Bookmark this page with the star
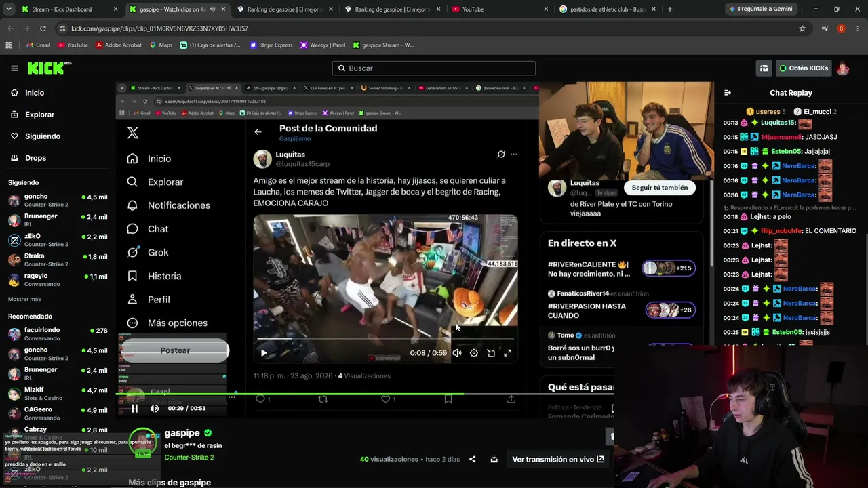 coord(802,28)
